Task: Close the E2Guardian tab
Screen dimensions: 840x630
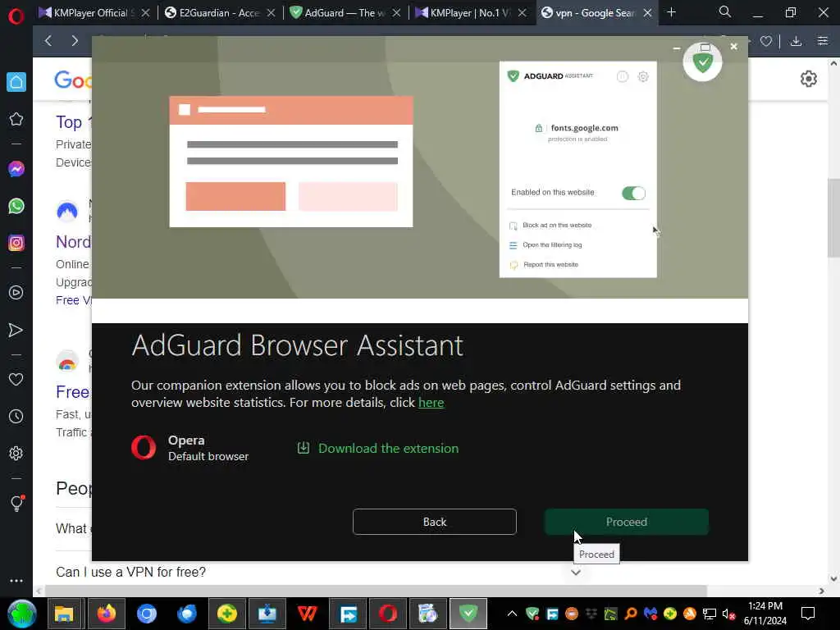Action: coord(271,13)
